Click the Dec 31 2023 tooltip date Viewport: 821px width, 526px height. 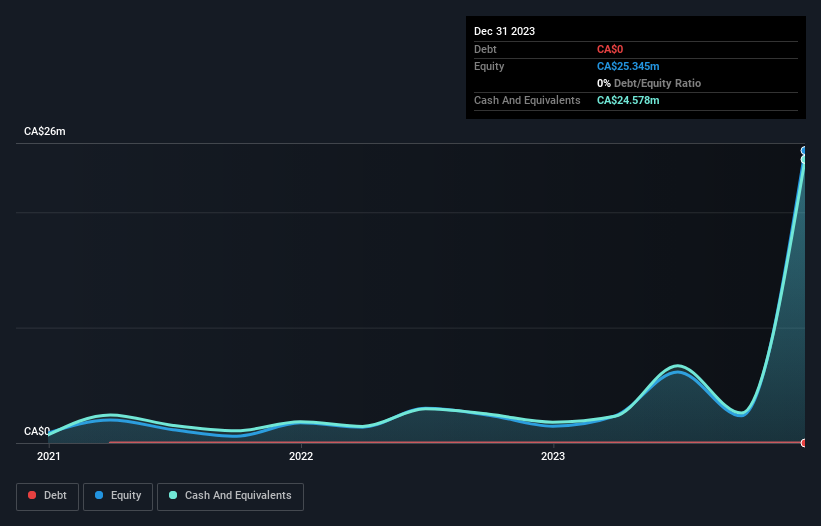click(504, 31)
